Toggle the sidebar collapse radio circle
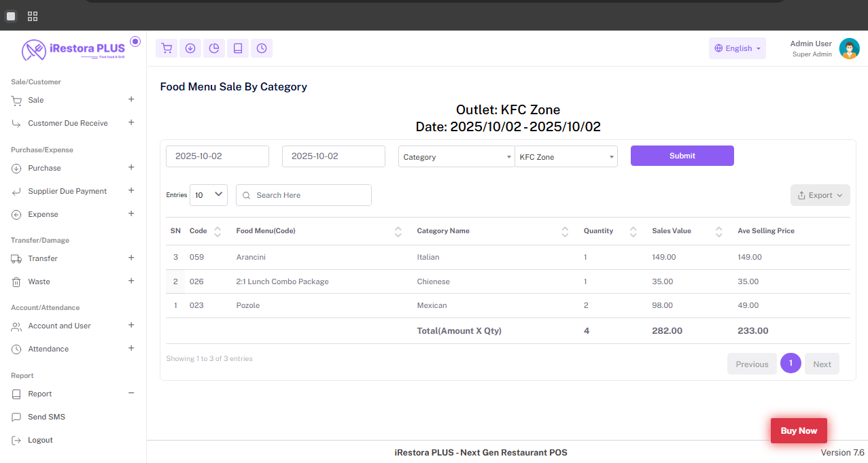Viewport: 868px width, 463px height. pos(135,41)
